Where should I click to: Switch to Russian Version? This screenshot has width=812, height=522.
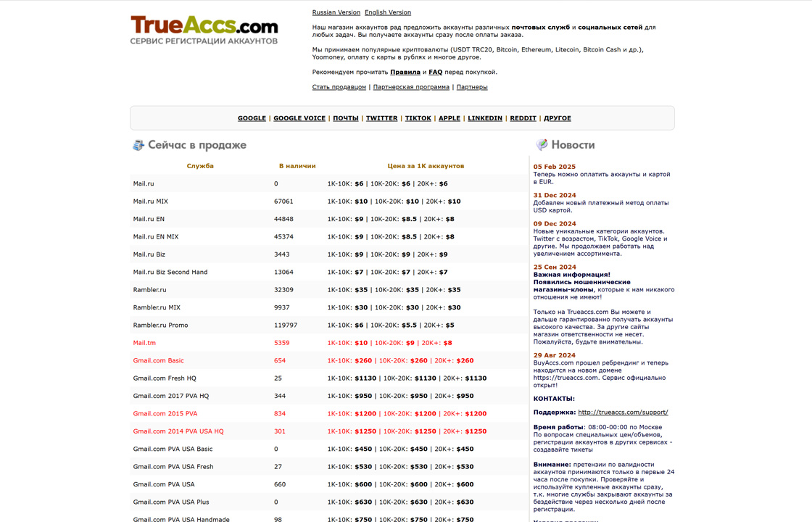(x=336, y=12)
